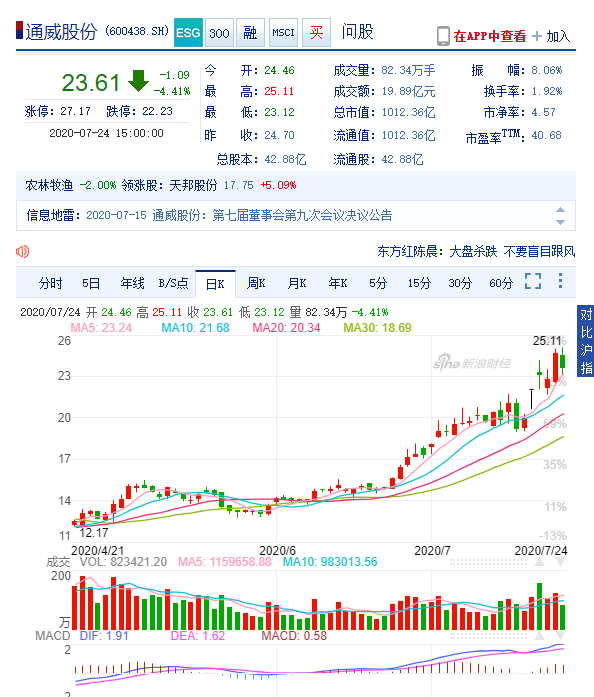Click the phone icon for APP view

click(443, 36)
